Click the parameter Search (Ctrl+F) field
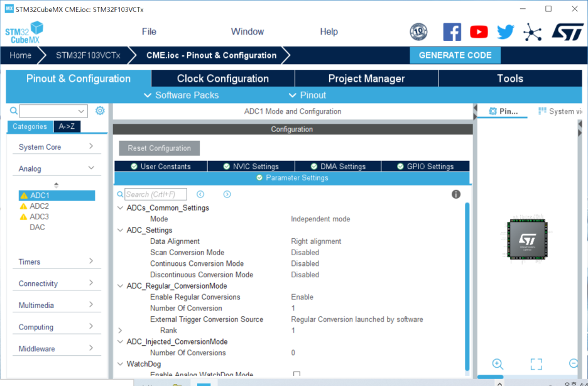Image resolution: width=588 pixels, height=386 pixels. tap(156, 194)
